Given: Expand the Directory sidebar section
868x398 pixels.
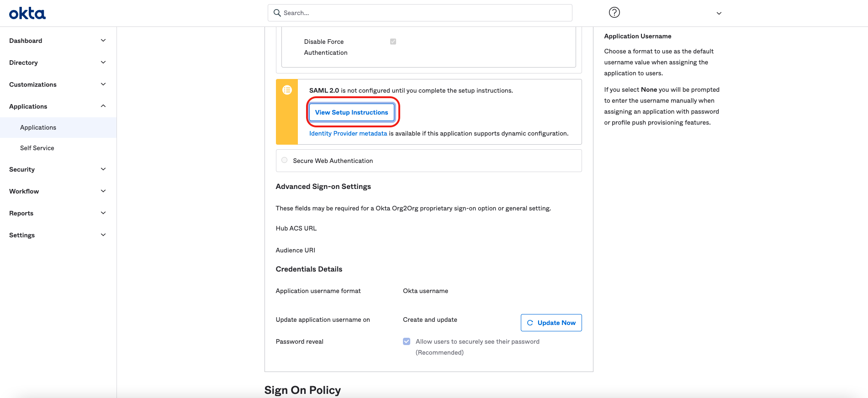Looking at the screenshot, I should (103, 63).
